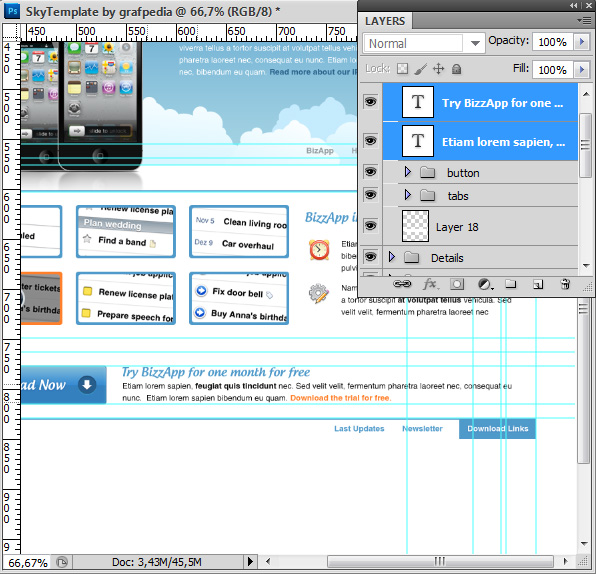Image resolution: width=596 pixels, height=574 pixels.
Task: Click the layers panel scroll up arrow
Action: (586, 94)
